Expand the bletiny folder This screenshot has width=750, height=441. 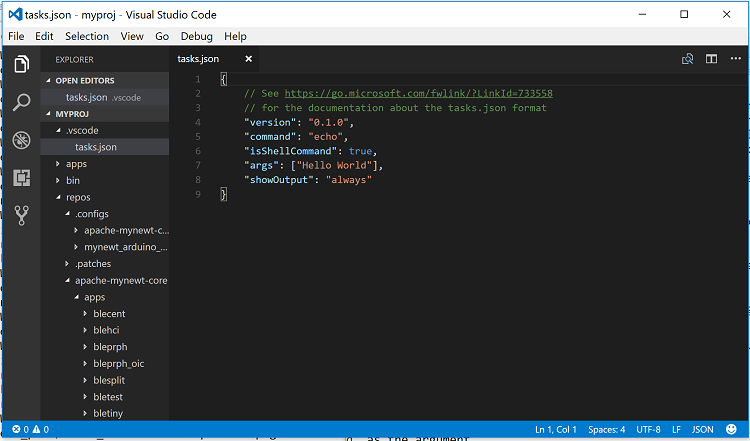pos(85,413)
